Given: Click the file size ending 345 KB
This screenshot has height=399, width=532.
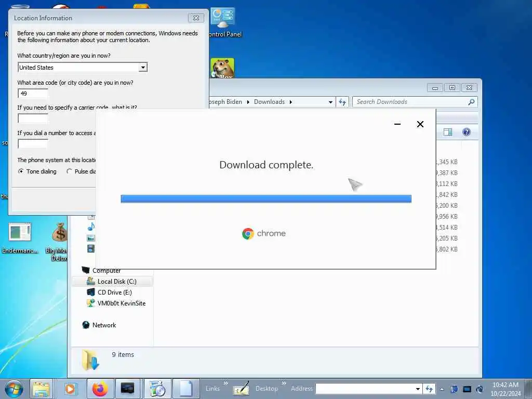Looking at the screenshot, I should tap(447, 162).
